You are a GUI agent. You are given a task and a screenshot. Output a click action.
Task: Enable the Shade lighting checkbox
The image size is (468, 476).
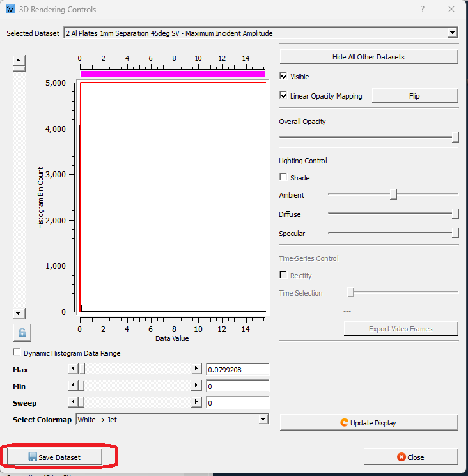click(x=284, y=178)
